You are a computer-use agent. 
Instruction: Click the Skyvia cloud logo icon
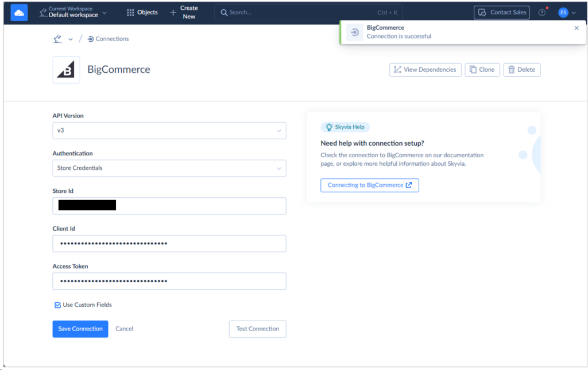pos(19,13)
